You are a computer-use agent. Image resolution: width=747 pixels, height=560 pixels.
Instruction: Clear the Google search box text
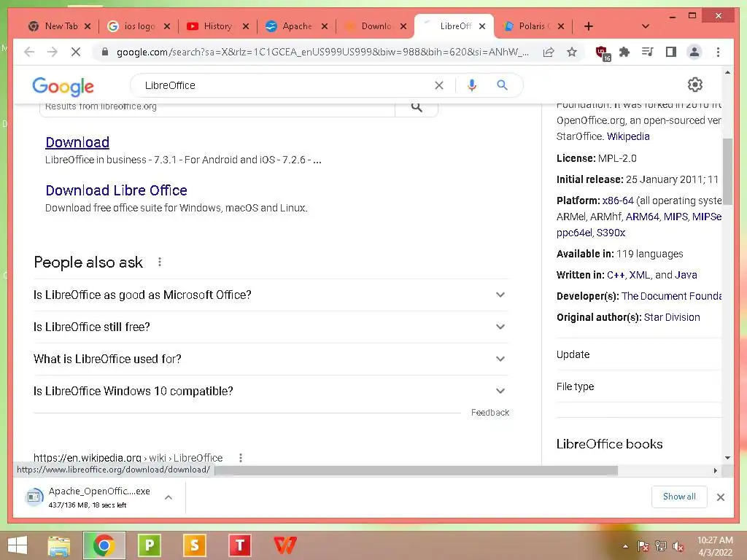tap(439, 85)
